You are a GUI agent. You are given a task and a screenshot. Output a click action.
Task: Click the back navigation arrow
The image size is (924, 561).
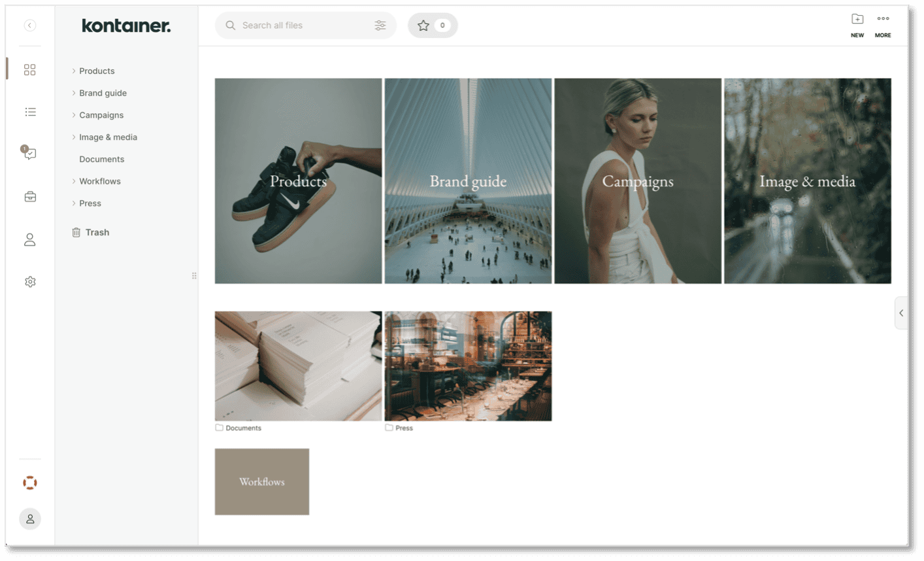pos(29,25)
